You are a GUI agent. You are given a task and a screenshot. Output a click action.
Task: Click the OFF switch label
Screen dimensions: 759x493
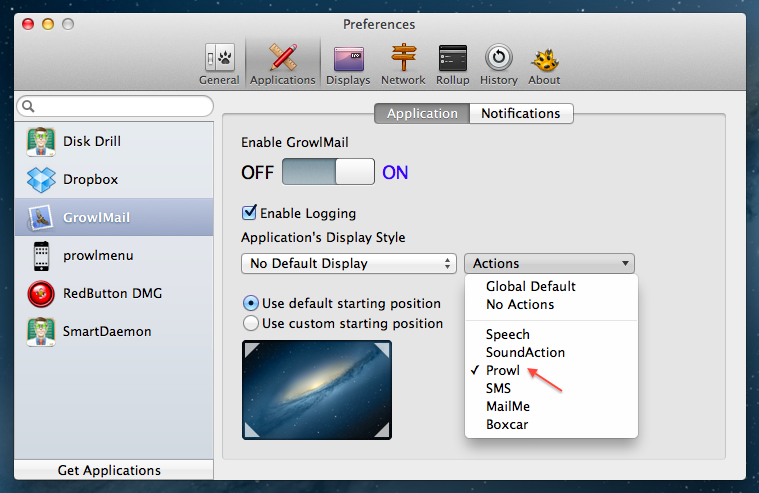point(258,172)
